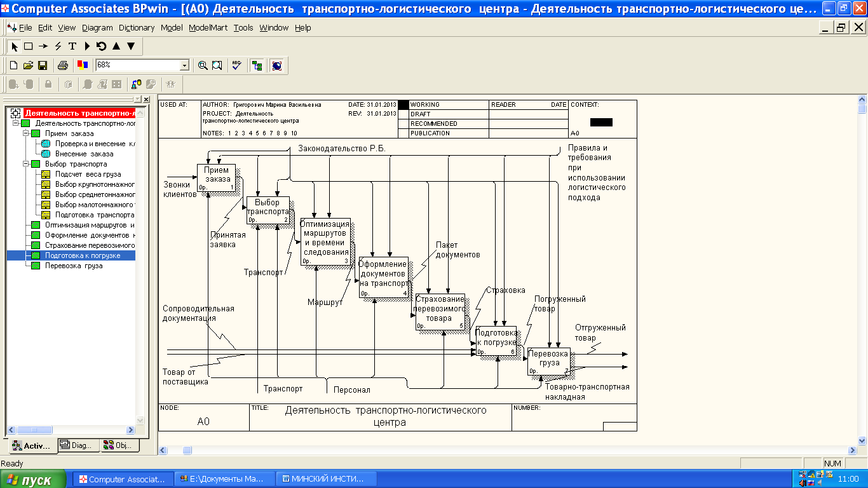Screen dimensions: 868x488
Task: Select Перевозка груза tree item
Action: coord(74,266)
